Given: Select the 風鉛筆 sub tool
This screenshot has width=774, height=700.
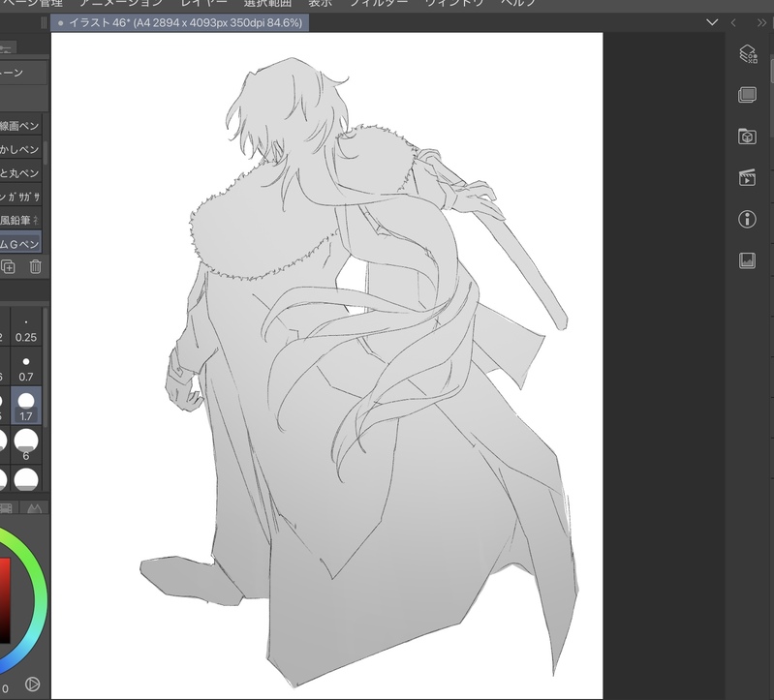Looking at the screenshot, I should coord(20,221).
